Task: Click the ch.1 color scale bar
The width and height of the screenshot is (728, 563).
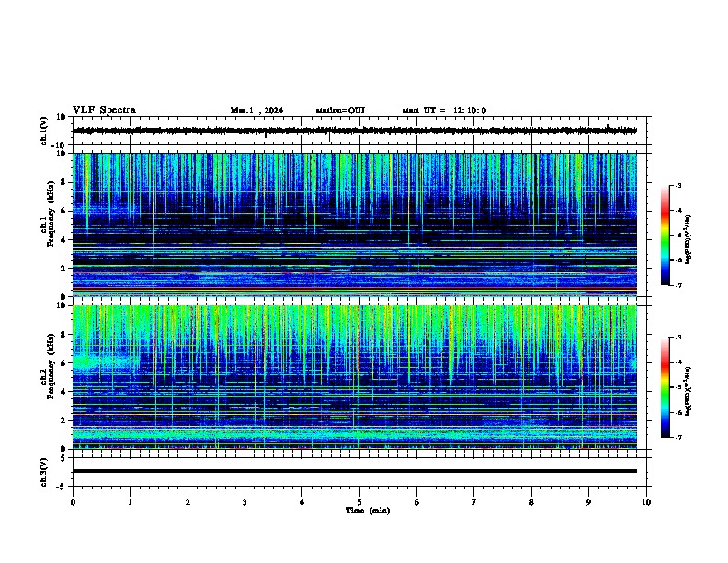Action: coord(665,236)
